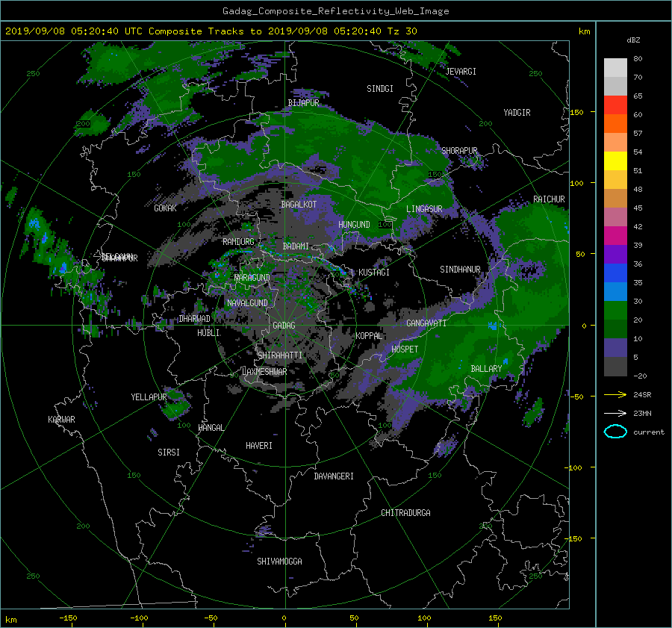Select the RAICHUR label on the map
672x628 pixels.
549,199
